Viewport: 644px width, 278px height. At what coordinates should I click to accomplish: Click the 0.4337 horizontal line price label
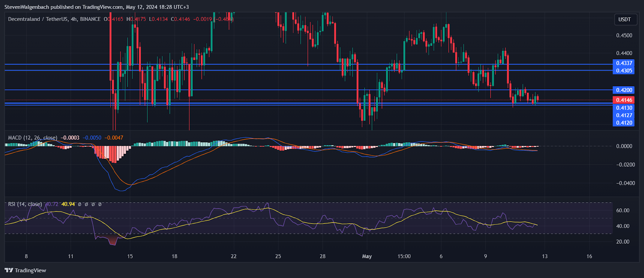(x=624, y=63)
